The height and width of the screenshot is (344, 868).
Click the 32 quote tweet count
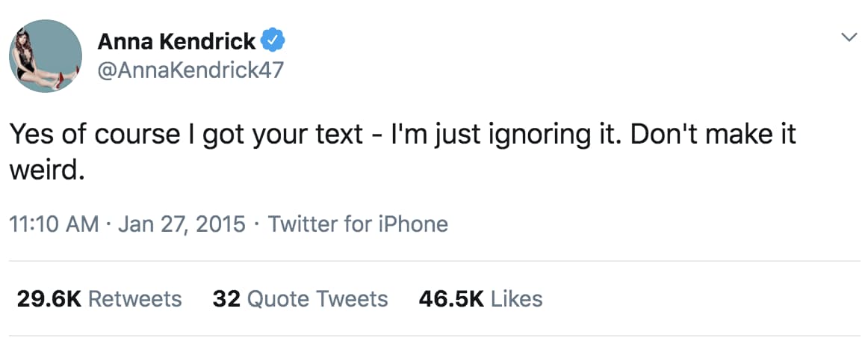(226, 299)
